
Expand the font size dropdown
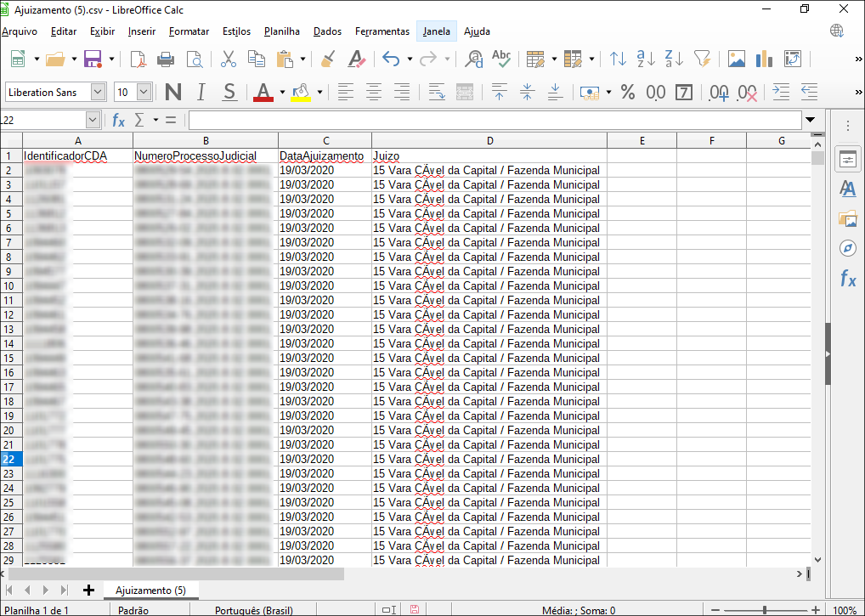tap(144, 93)
